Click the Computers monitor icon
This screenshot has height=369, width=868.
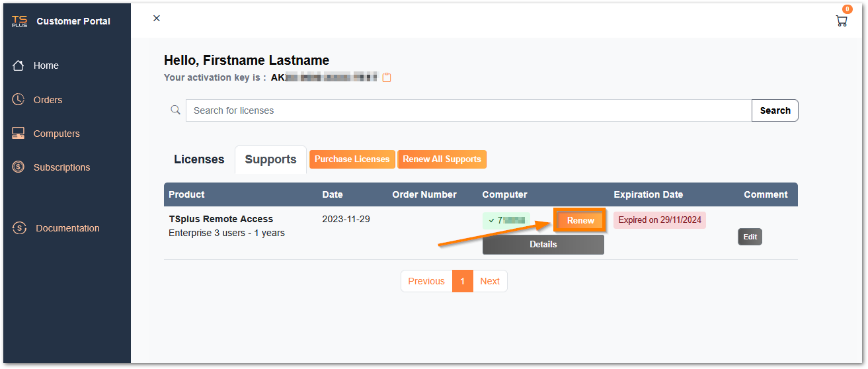tap(19, 134)
